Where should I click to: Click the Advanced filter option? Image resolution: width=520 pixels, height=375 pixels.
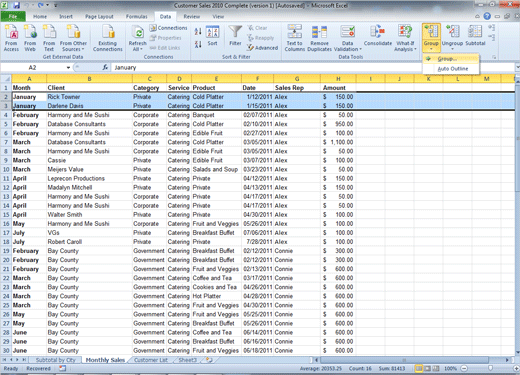pos(263,48)
